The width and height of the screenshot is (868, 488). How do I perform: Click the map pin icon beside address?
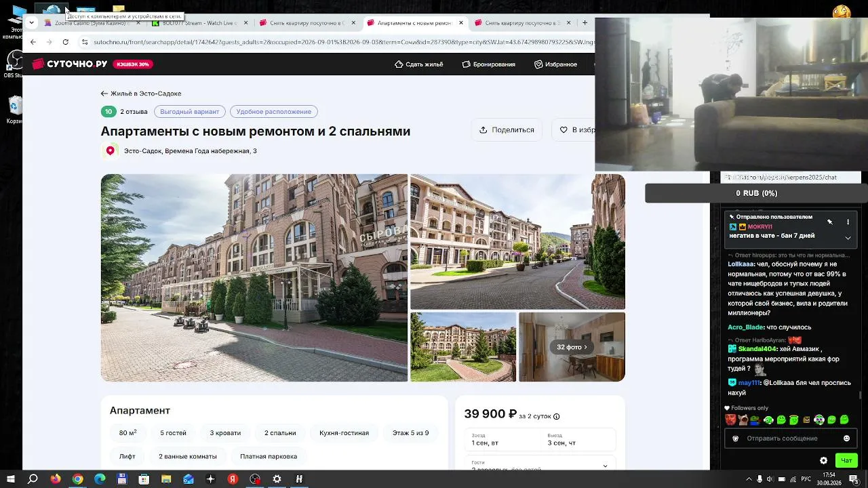tap(111, 151)
